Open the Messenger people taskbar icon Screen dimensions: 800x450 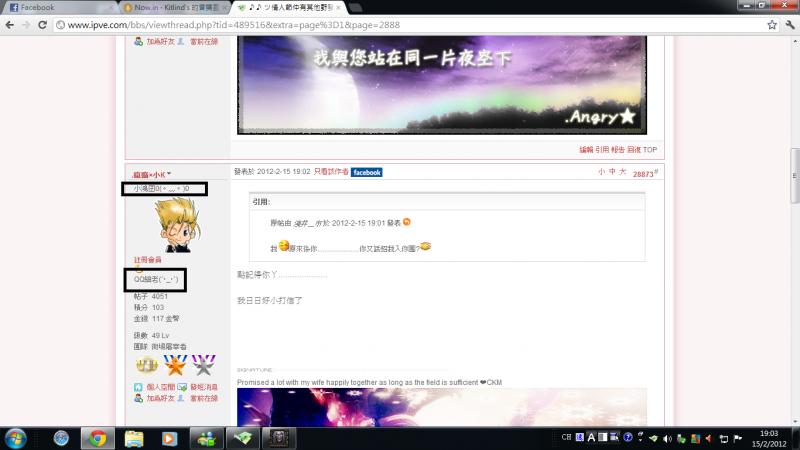point(206,438)
